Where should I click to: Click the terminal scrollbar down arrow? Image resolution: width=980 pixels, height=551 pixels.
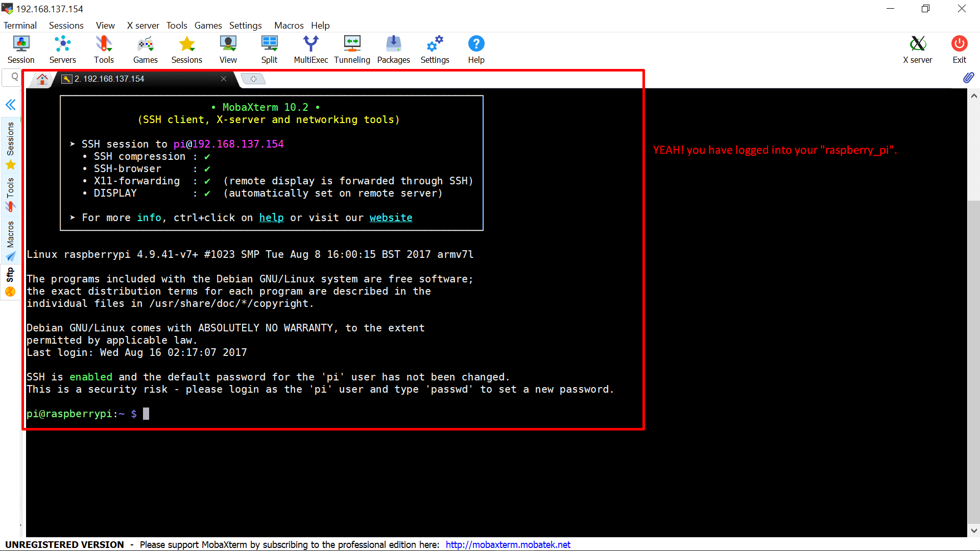tap(973, 530)
